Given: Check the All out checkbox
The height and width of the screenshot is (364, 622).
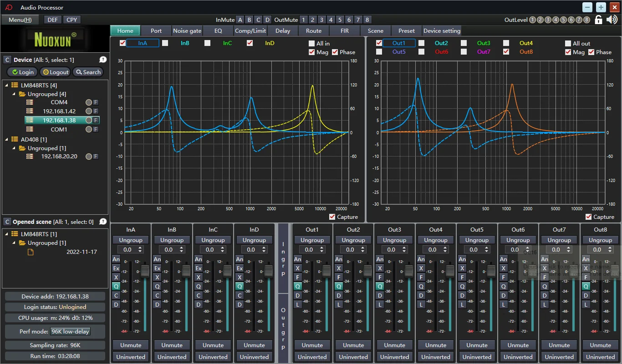Looking at the screenshot, I should pos(568,44).
